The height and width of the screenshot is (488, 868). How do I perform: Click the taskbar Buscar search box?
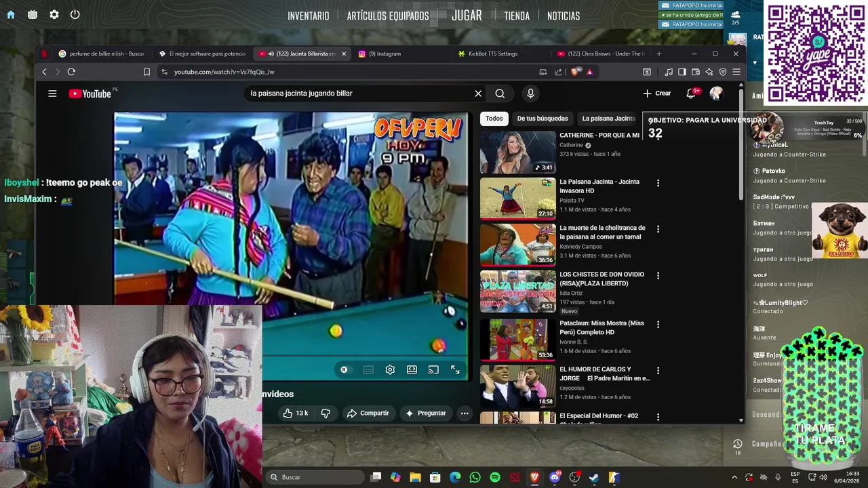(315, 477)
